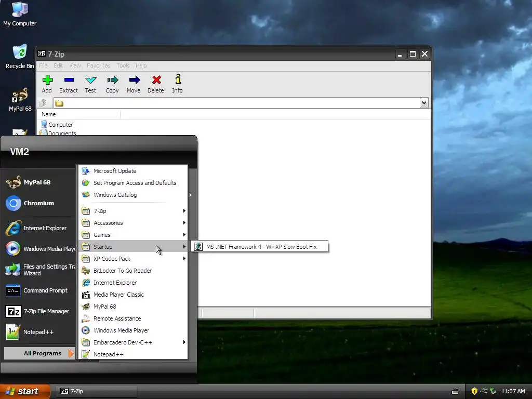
Task: Open the Recycle Bin desktop icon
Action: point(20,57)
